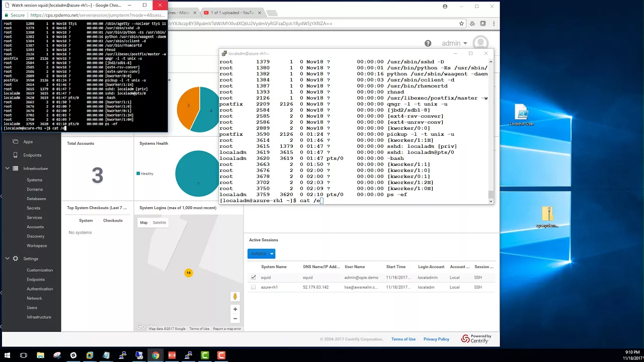Open the green Camtasia taskbar icon
The width and height of the screenshot is (644, 362).
[x=205, y=355]
